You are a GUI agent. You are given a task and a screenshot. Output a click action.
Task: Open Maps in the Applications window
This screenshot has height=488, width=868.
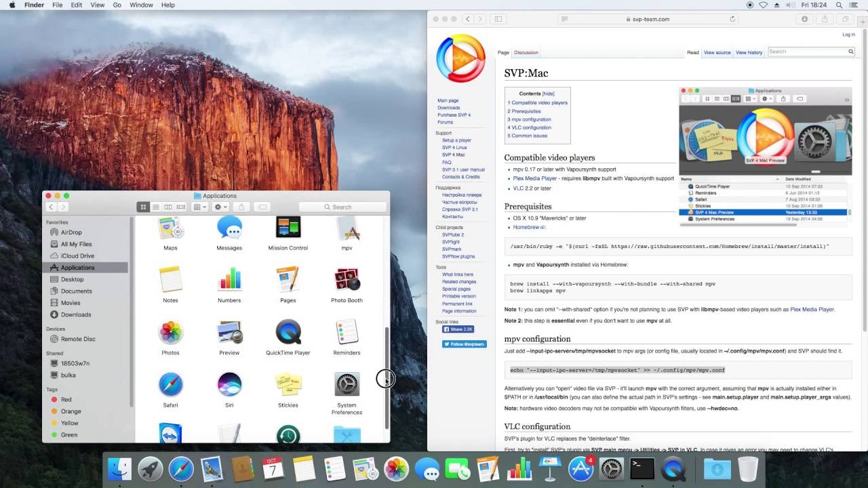(170, 228)
